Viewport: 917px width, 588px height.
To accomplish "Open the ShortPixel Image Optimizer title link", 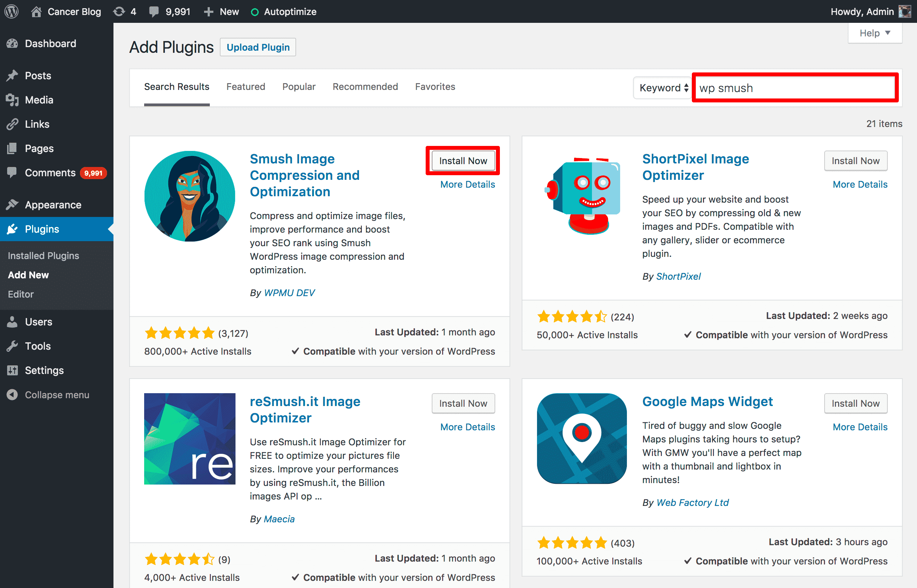I will 695,167.
